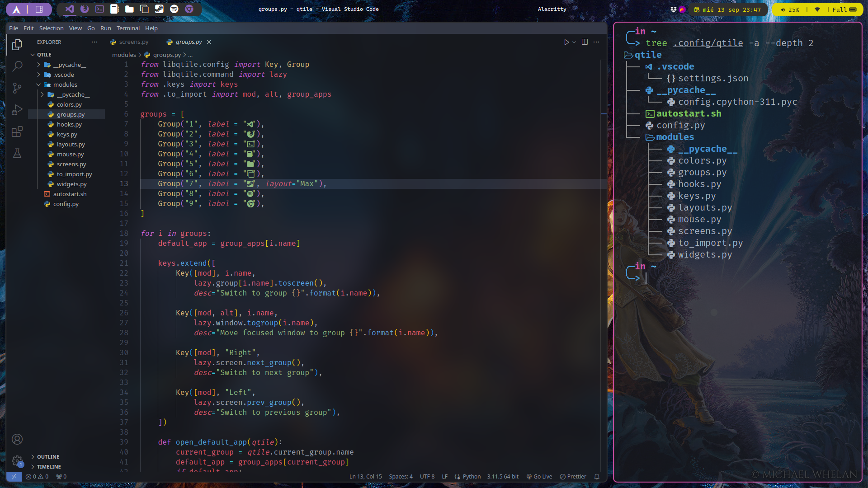Click the Go Live status bar item
This screenshot has width=868, height=488.
[x=539, y=476]
